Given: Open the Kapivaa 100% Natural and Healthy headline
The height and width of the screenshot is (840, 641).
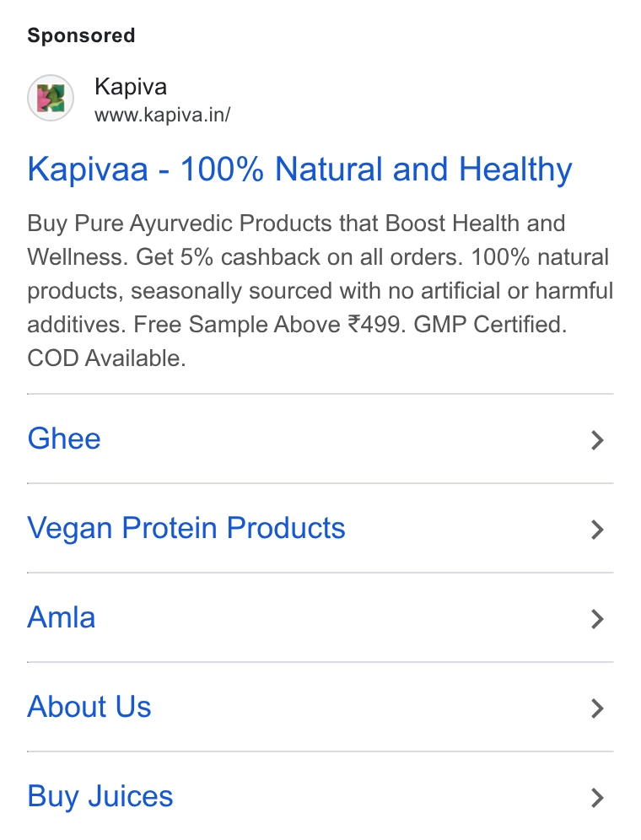Looking at the screenshot, I should point(299,170).
